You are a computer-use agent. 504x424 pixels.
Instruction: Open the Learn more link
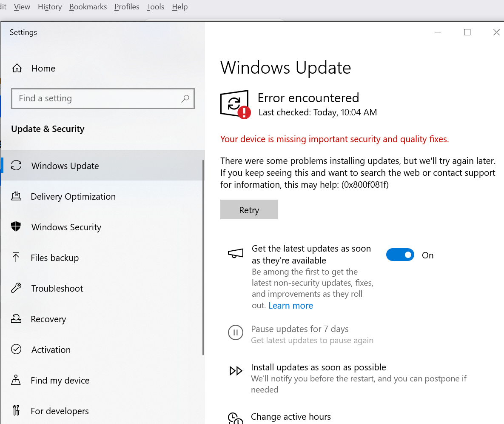290,306
